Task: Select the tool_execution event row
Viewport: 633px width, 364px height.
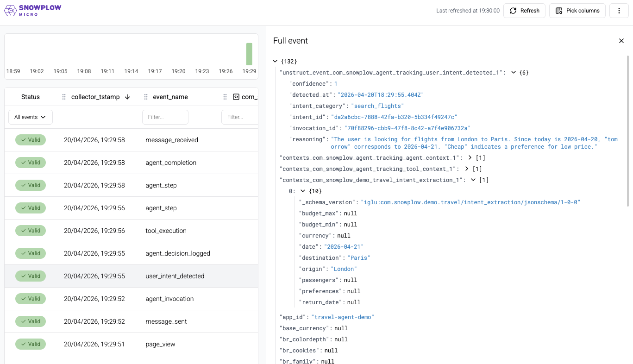Action: coord(166,231)
